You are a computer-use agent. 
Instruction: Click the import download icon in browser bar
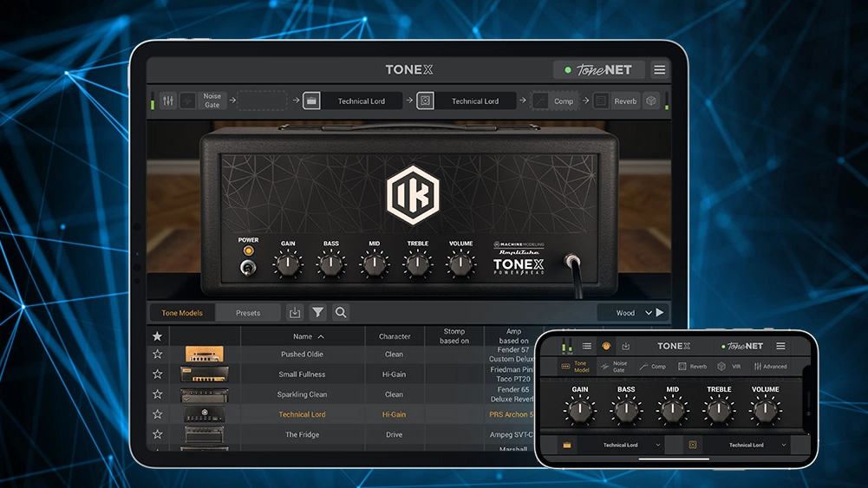coord(295,313)
